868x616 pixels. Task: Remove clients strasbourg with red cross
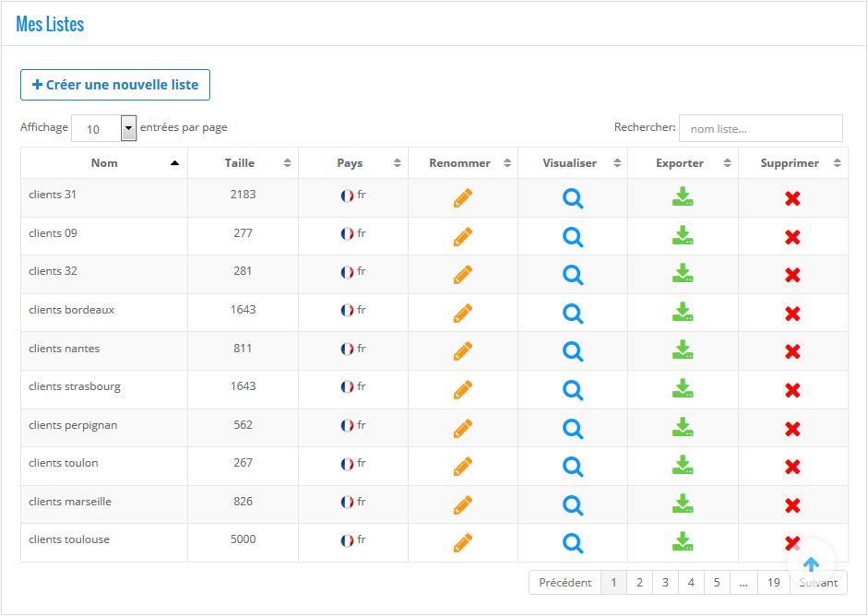792,391
